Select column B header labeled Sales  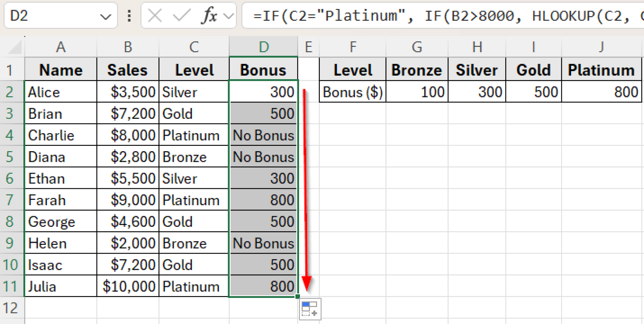pyautogui.click(x=128, y=47)
